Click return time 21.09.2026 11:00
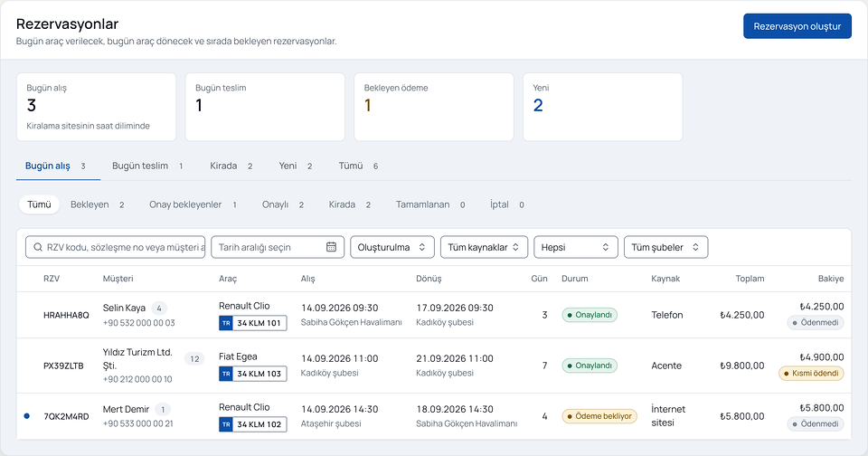This screenshot has height=456, width=868. [x=455, y=358]
